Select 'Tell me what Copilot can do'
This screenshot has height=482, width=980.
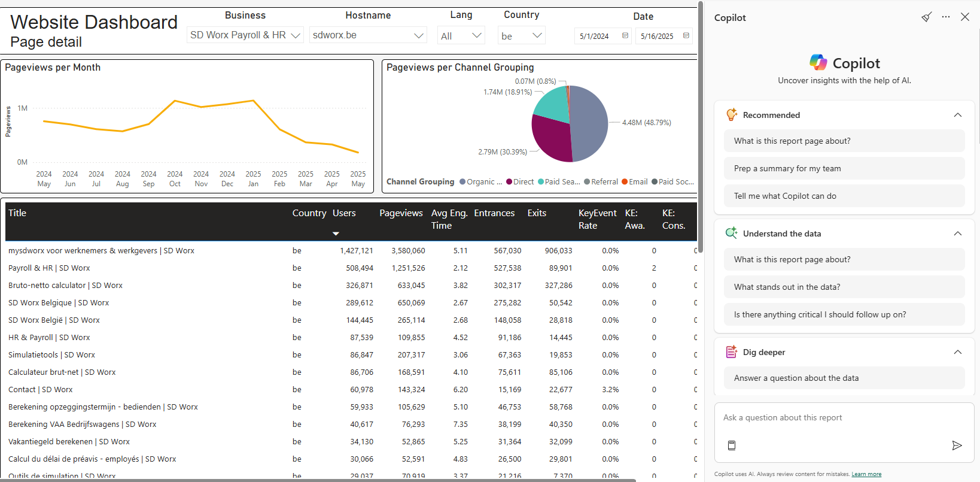[844, 196]
